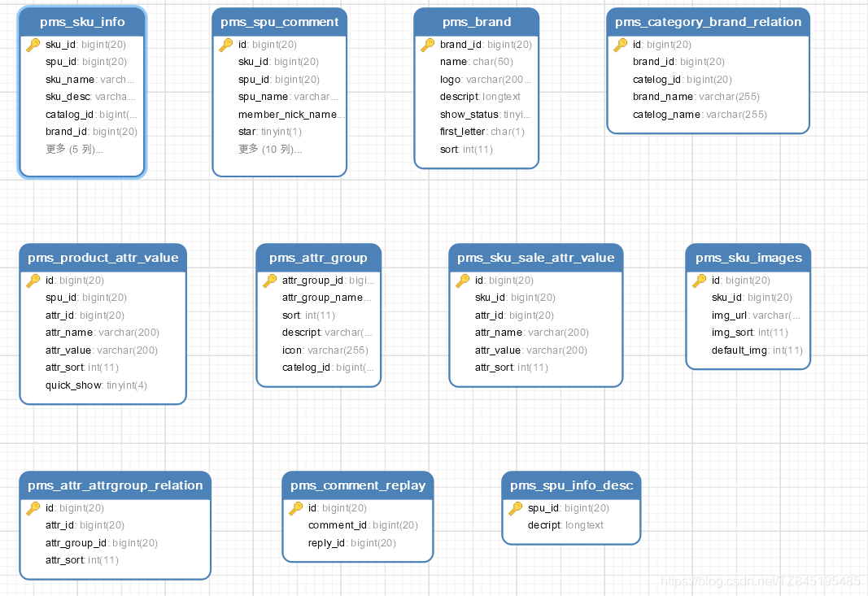Expand the 5 more columns in pms_sku_info
Image resolution: width=868 pixels, height=596 pixels.
click(x=74, y=150)
